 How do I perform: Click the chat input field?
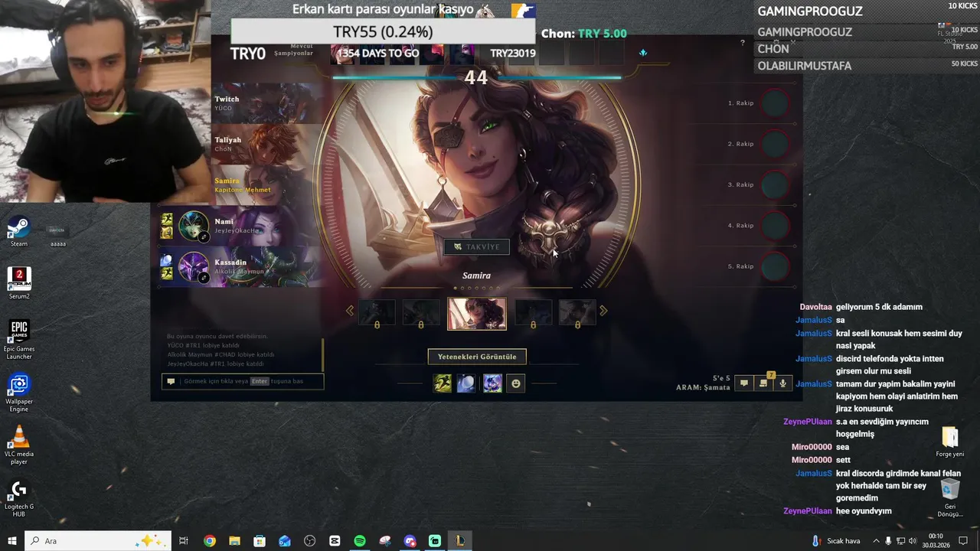pyautogui.click(x=243, y=381)
